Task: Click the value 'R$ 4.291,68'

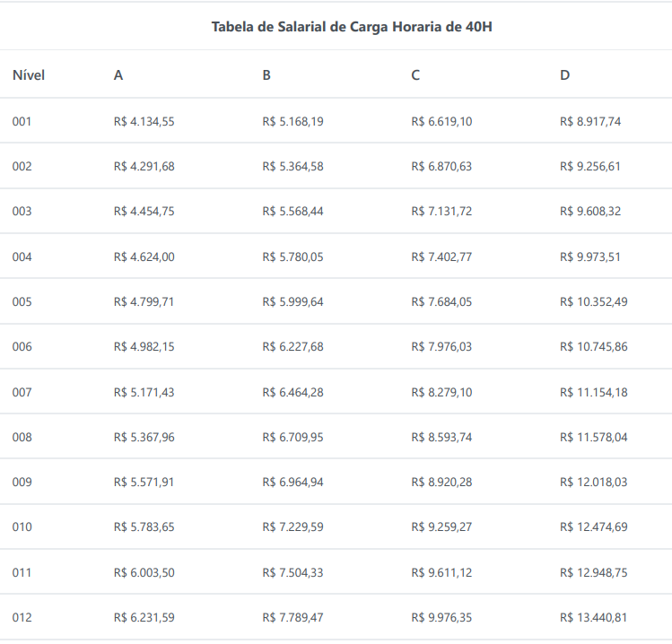Action: [x=144, y=166]
